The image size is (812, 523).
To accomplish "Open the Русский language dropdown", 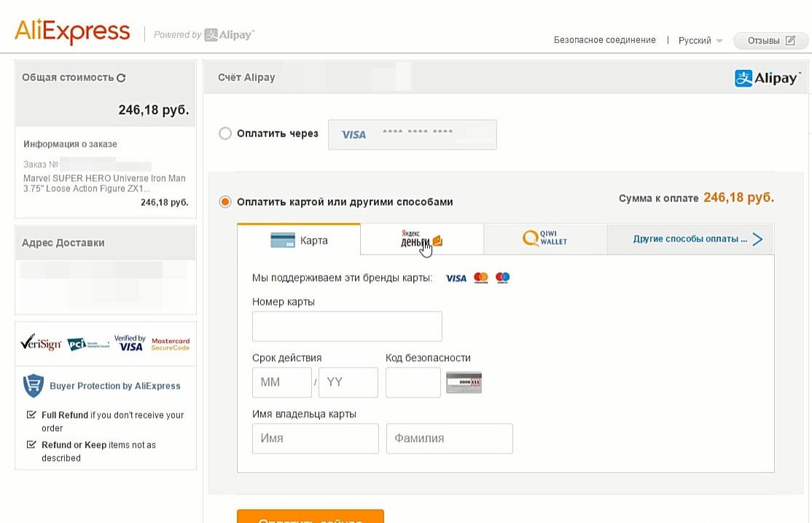I will pos(700,40).
